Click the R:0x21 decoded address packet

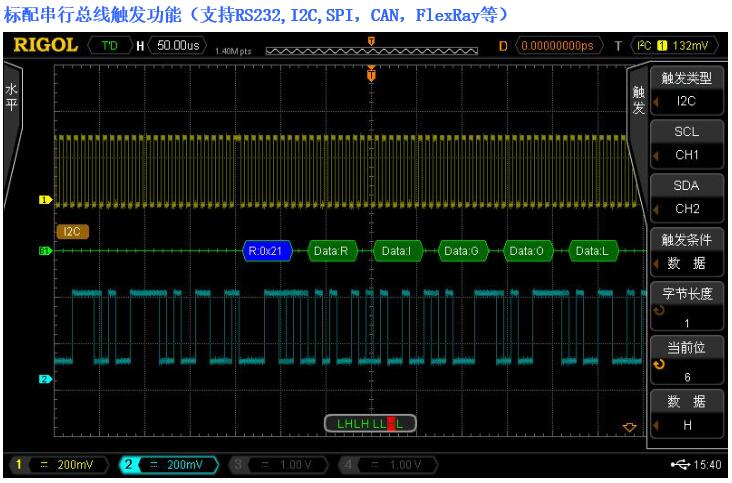coord(266,251)
